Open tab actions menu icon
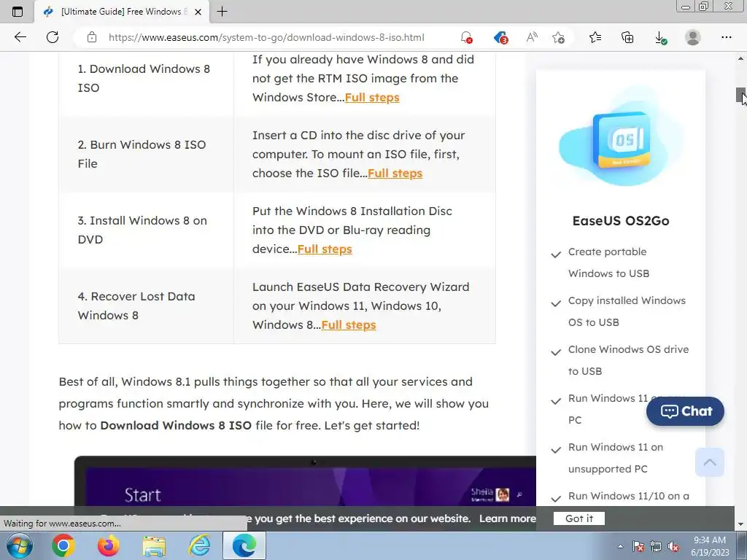The height and width of the screenshot is (560, 747). [x=18, y=12]
